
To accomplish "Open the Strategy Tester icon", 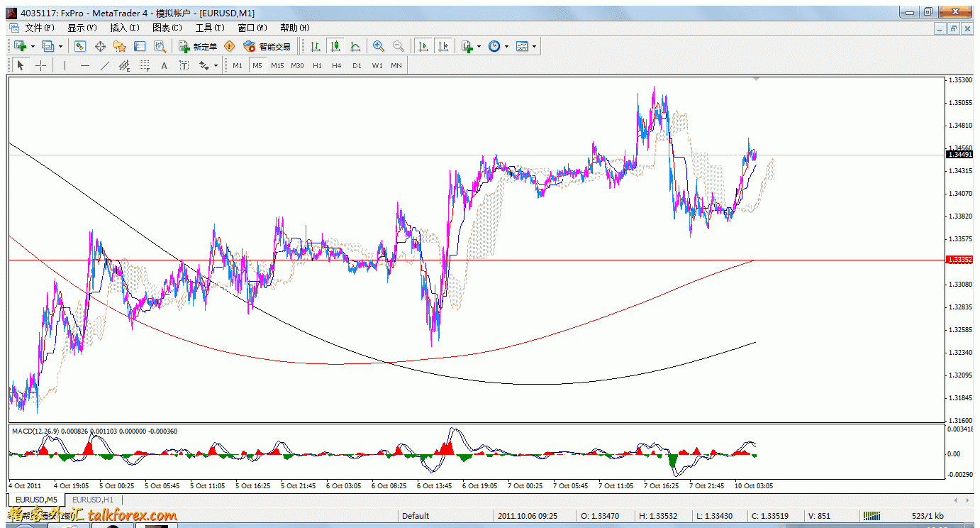I will pos(160,46).
